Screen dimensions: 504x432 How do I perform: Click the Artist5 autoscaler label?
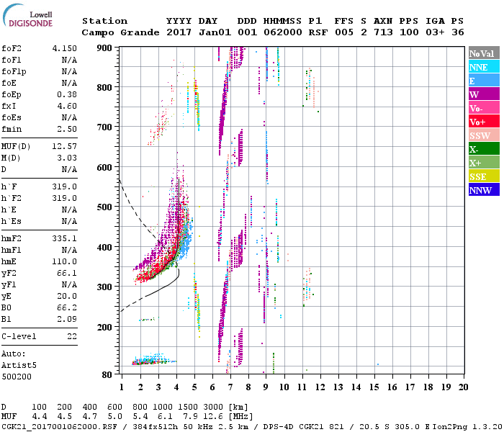19,366
